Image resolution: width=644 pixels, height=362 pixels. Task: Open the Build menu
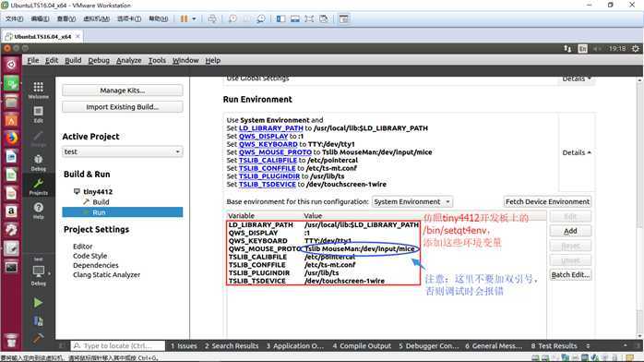point(73,60)
